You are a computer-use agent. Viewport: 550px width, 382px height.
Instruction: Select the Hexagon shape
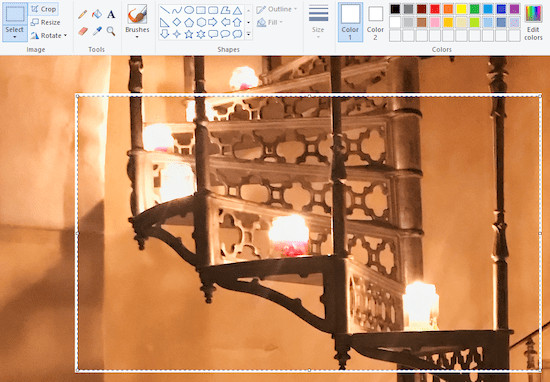tap(201, 22)
